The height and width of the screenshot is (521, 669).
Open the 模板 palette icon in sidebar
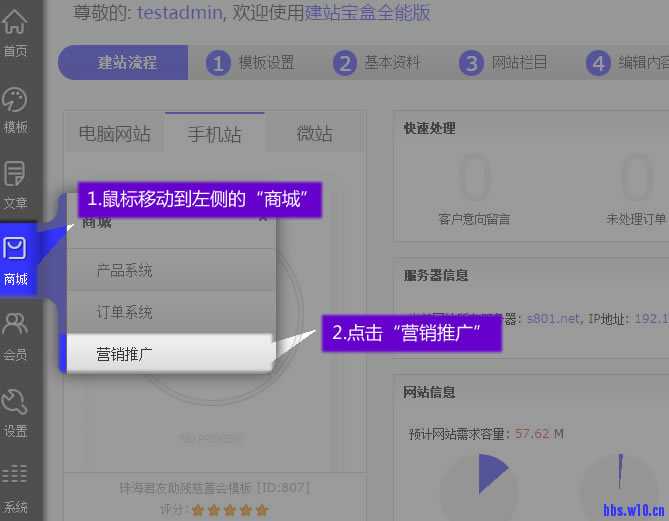point(16,101)
